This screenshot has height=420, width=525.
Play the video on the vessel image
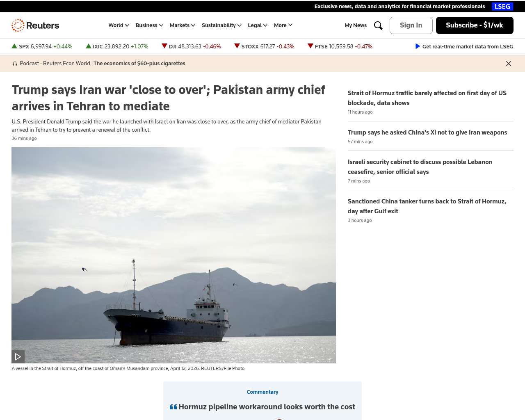(x=18, y=357)
